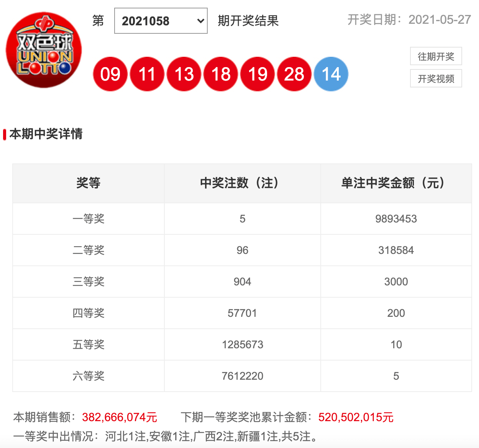479x448 pixels.
Task: Click second prize winner count 96
Action: pyautogui.click(x=243, y=250)
